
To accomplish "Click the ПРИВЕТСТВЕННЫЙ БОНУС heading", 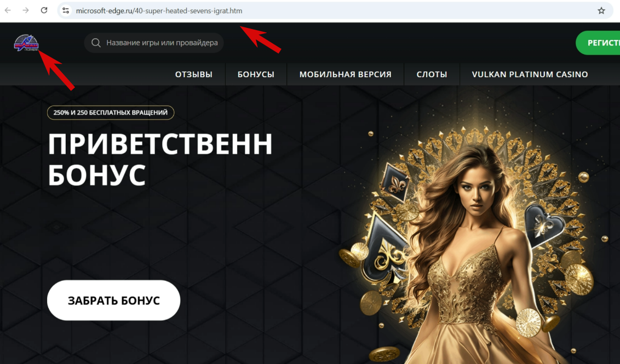I will (x=160, y=159).
